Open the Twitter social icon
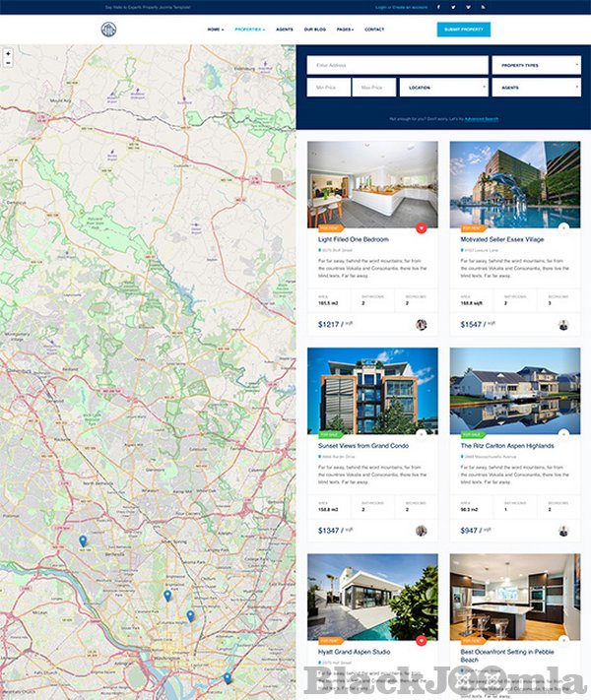The width and height of the screenshot is (591, 700). coord(453,7)
